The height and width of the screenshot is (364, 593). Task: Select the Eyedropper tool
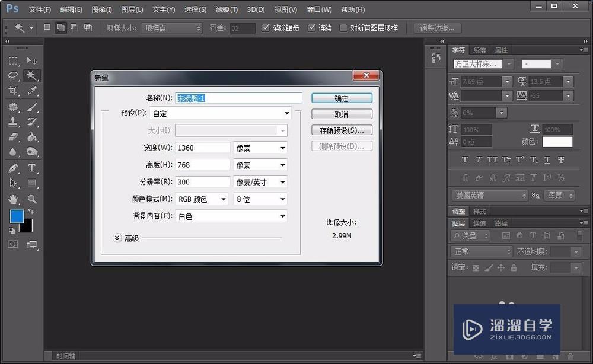[x=32, y=91]
